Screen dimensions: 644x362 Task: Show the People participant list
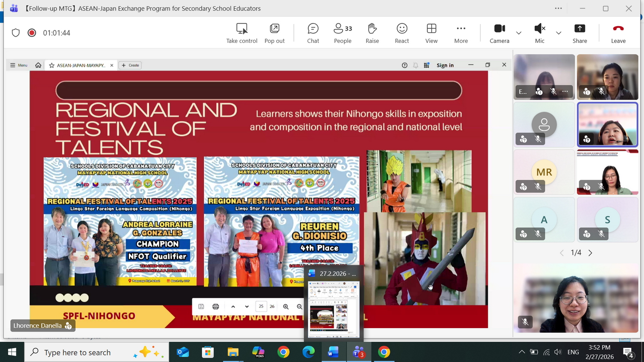(x=343, y=33)
